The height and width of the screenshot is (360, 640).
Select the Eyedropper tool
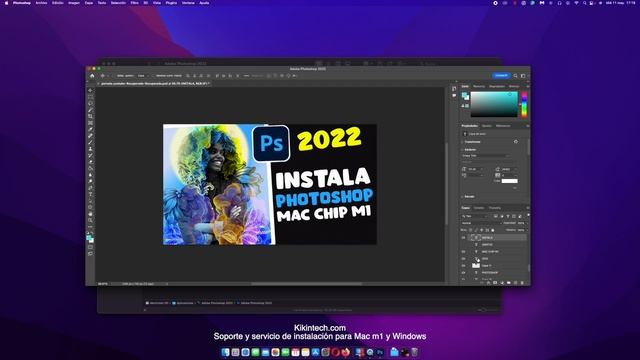click(90, 129)
